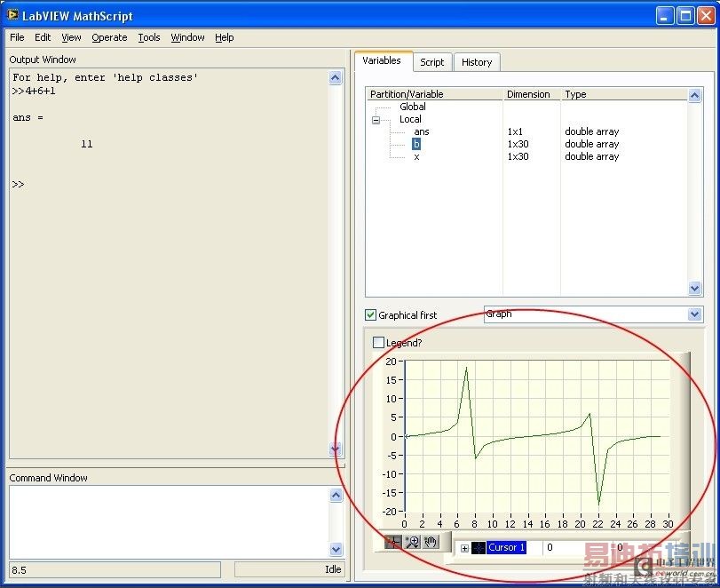Switch to the Variables tab
720x588 pixels.
click(382, 60)
